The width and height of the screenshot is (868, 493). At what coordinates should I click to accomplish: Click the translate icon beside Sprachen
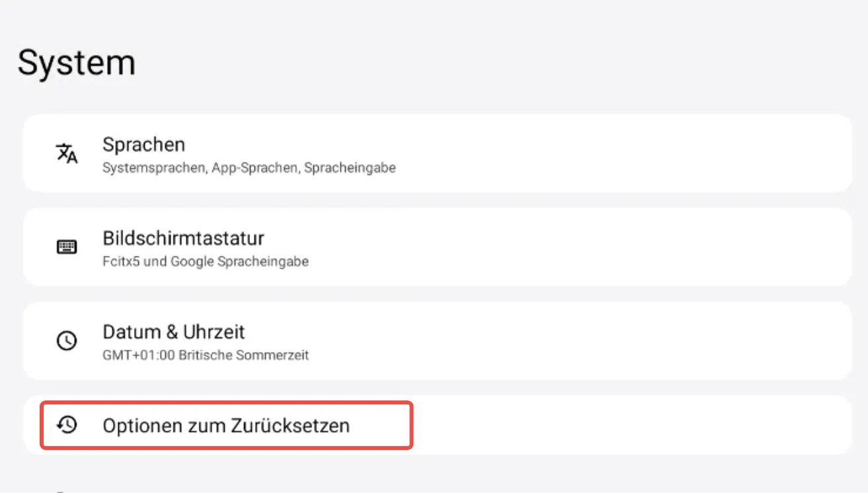[66, 153]
